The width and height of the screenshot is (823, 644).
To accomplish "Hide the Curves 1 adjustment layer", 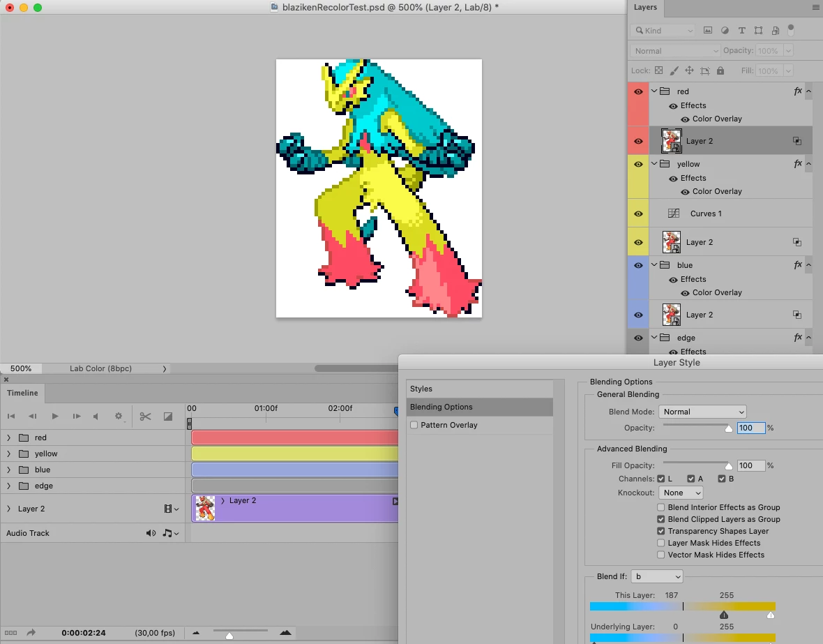I will coord(638,214).
